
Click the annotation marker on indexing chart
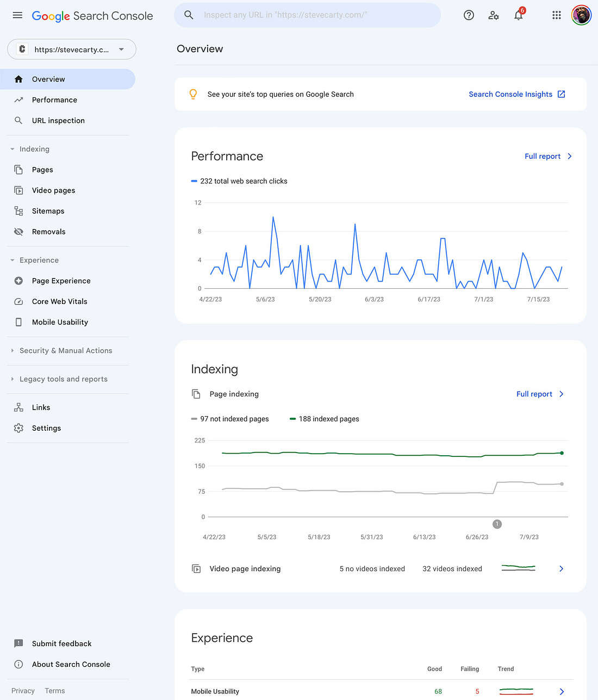[x=497, y=524]
